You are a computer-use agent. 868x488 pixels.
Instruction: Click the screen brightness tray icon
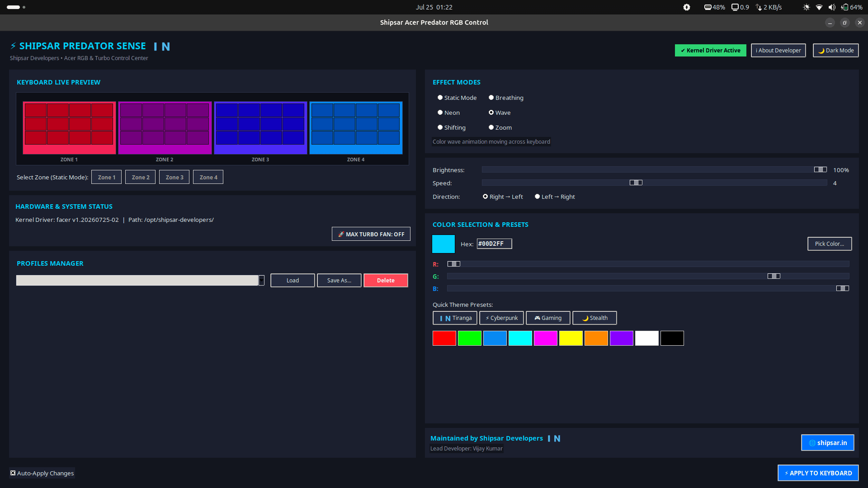(x=807, y=7)
